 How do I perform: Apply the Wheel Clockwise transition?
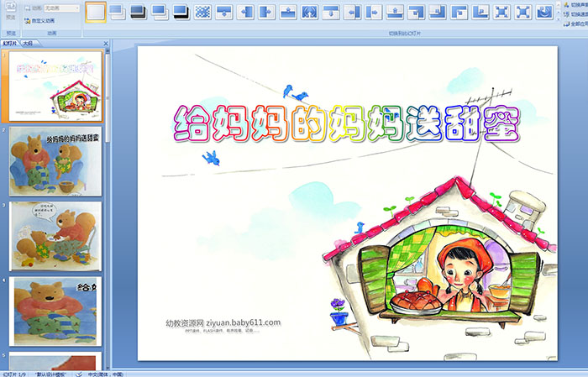[x=544, y=12]
